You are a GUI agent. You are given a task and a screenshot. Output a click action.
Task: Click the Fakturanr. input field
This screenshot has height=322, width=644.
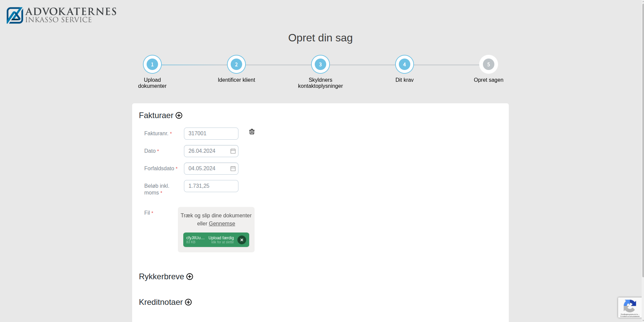(211, 134)
